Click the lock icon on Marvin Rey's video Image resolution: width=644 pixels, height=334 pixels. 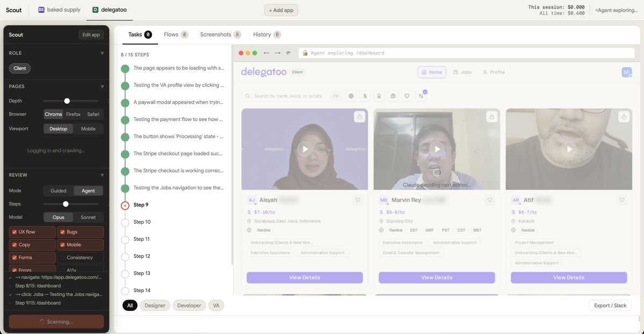(x=491, y=117)
